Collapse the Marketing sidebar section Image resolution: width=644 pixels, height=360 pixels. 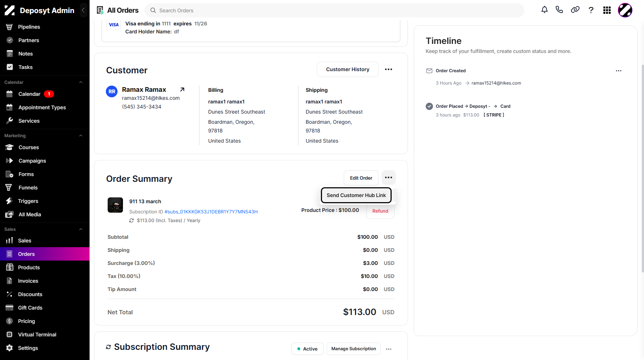click(81, 136)
